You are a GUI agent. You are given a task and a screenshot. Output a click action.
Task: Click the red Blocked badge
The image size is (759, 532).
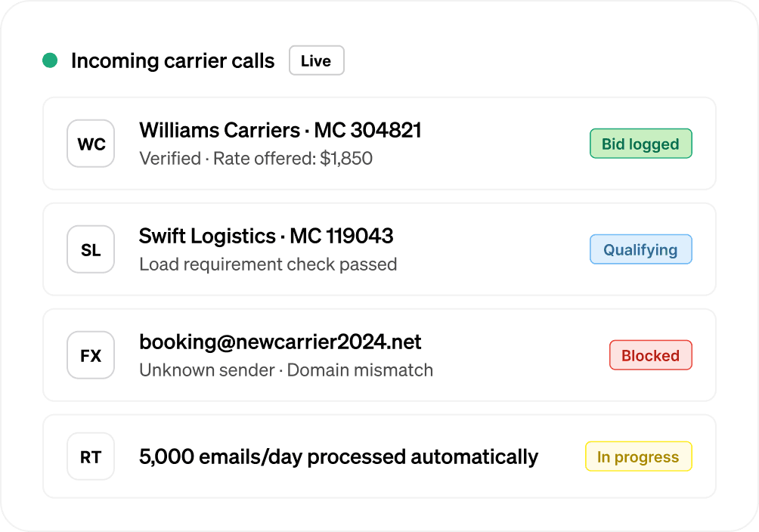click(651, 355)
